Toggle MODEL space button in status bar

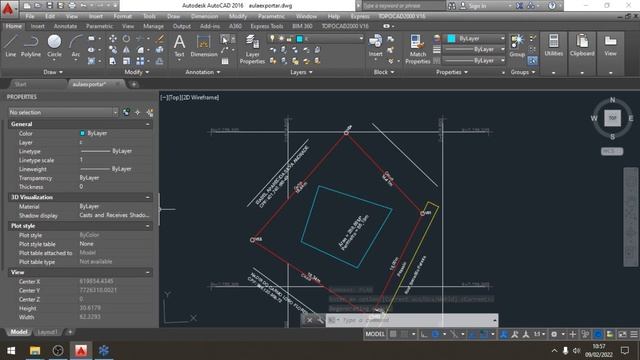[375, 334]
